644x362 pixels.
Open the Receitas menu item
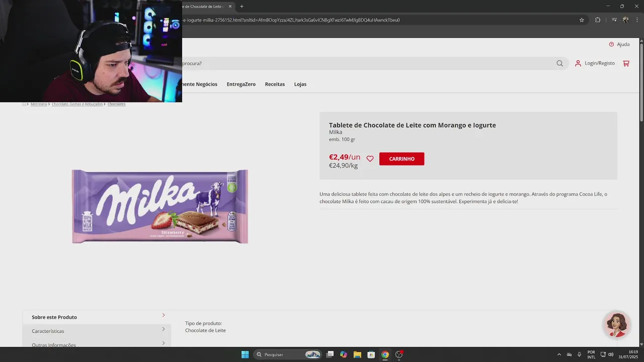point(275,84)
